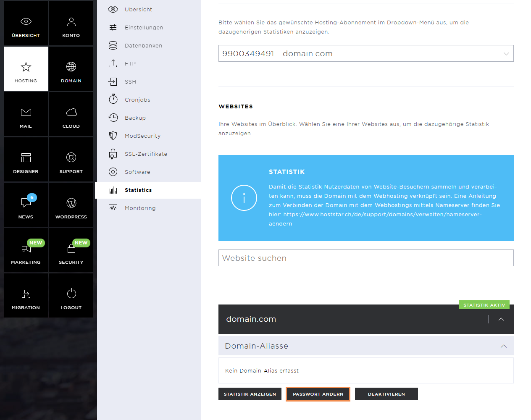
Task: Click the padlock icon next to SSL-Zertifikate
Action: point(113,154)
